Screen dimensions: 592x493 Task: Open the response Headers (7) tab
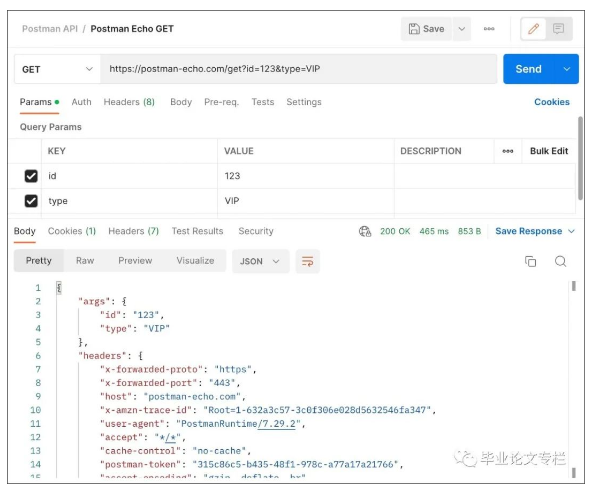pos(133,231)
